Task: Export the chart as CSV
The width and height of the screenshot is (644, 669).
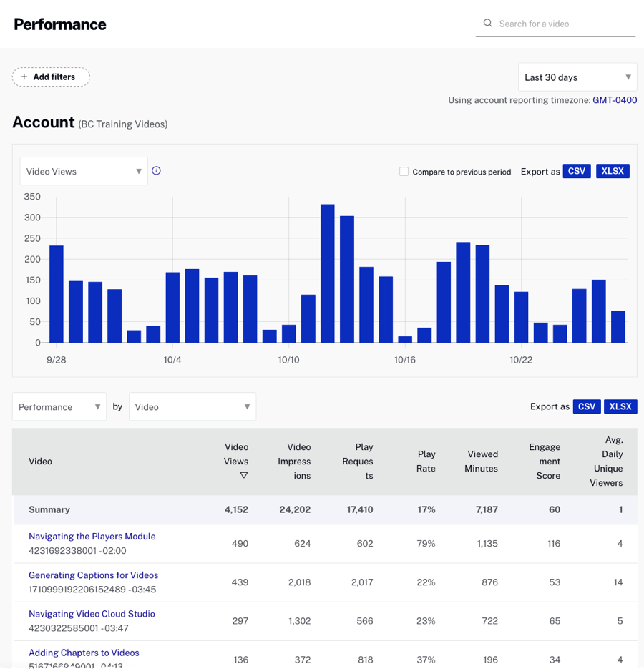Action: click(577, 171)
